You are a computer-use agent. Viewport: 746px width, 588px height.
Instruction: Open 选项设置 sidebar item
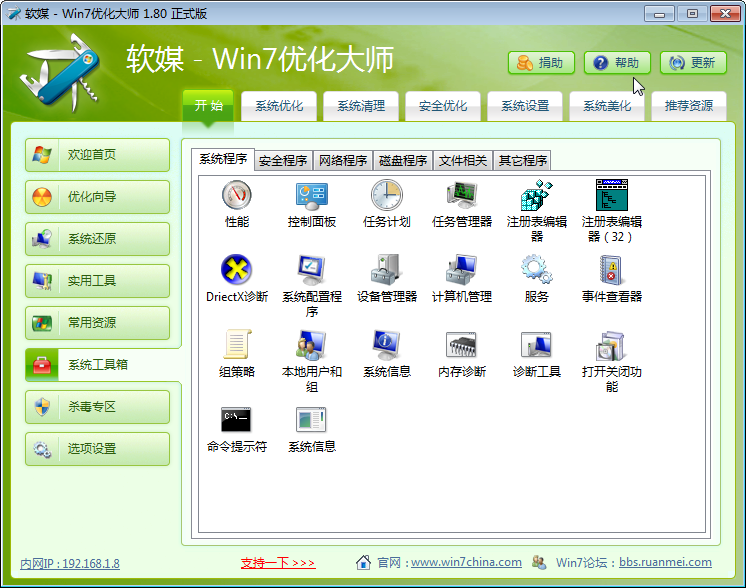click(98, 449)
